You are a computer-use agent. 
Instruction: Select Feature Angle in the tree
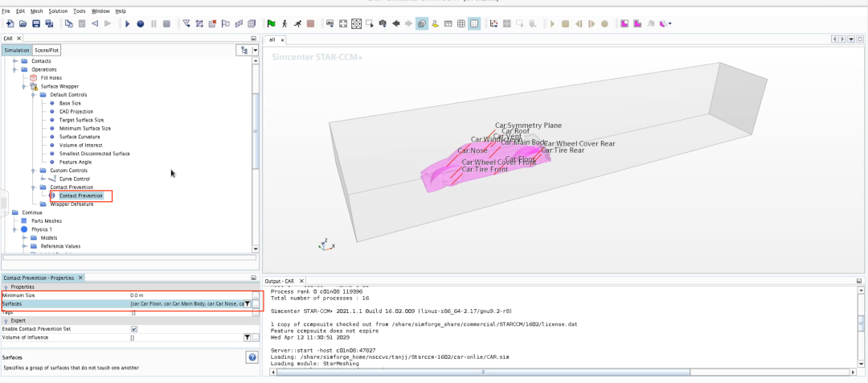click(x=76, y=162)
